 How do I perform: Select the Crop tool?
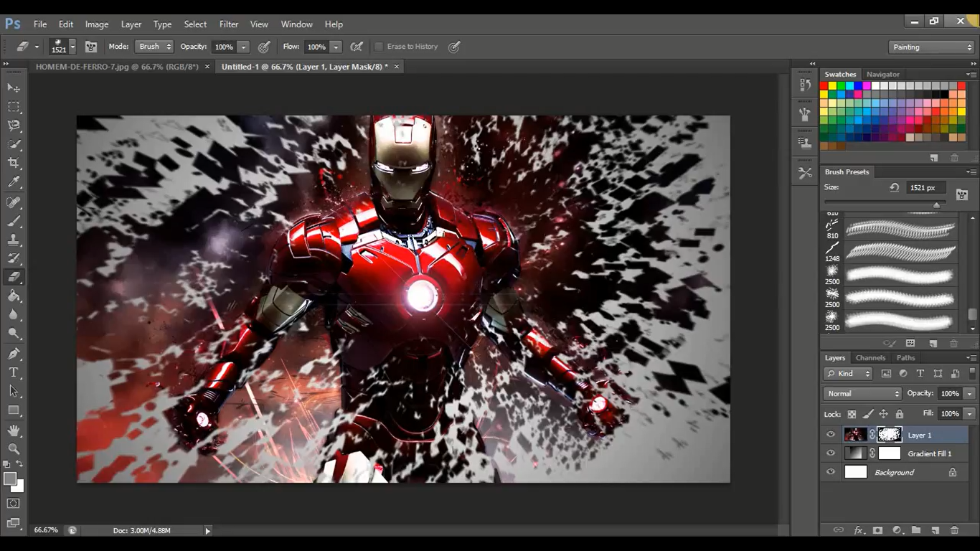(x=13, y=163)
